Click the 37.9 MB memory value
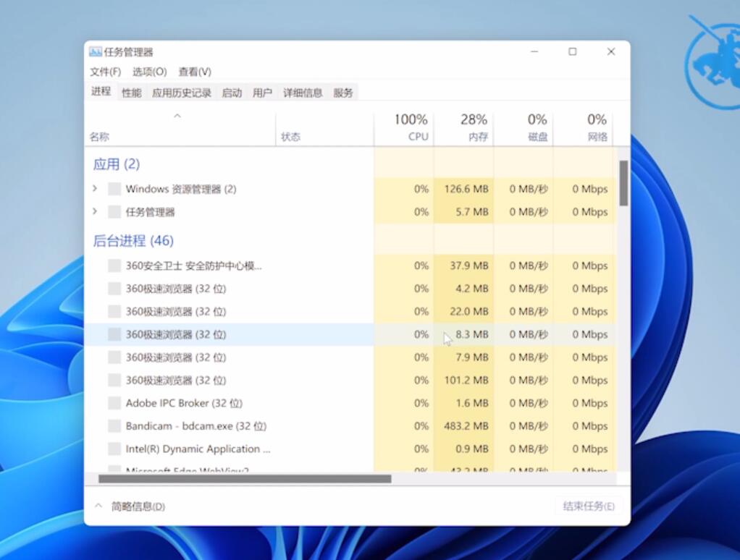Viewport: 740px width, 560px height. point(469,266)
